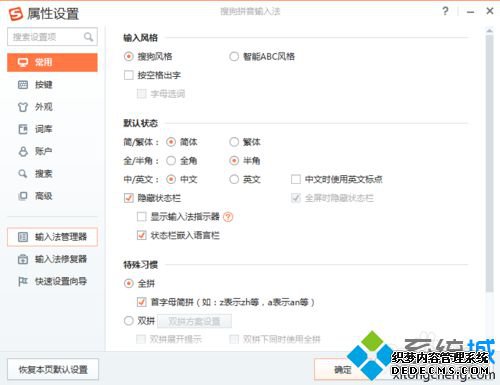500x385 pixels.
Task: Select 半角 radio button
Action: click(x=234, y=161)
